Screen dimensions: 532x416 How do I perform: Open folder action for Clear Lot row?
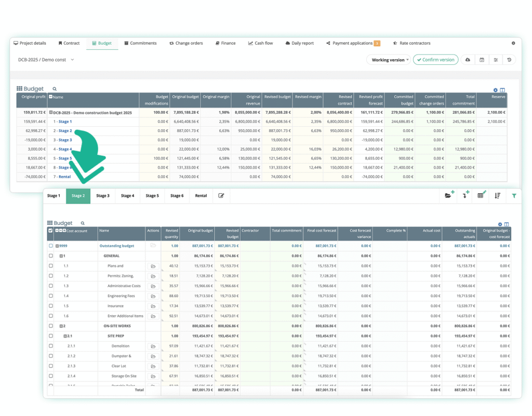pos(153,366)
